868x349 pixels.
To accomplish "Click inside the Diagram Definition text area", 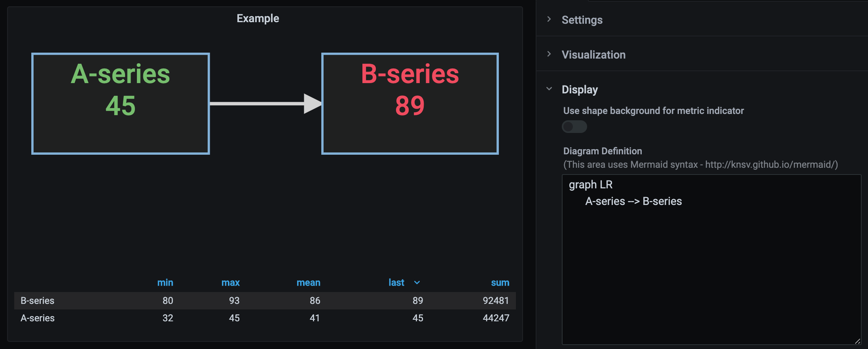I will (711, 269).
